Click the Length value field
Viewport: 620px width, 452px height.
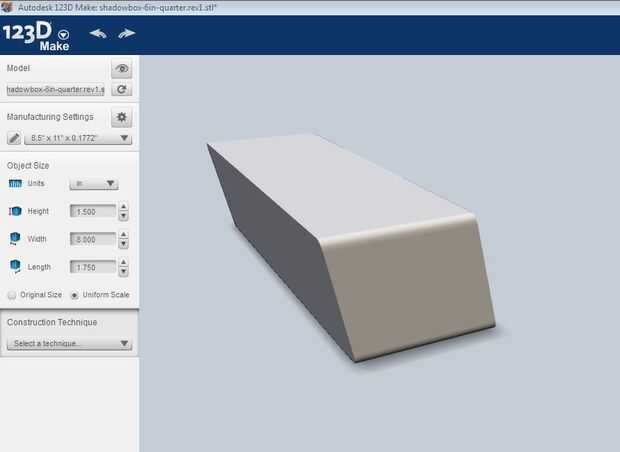pyautogui.click(x=93, y=267)
